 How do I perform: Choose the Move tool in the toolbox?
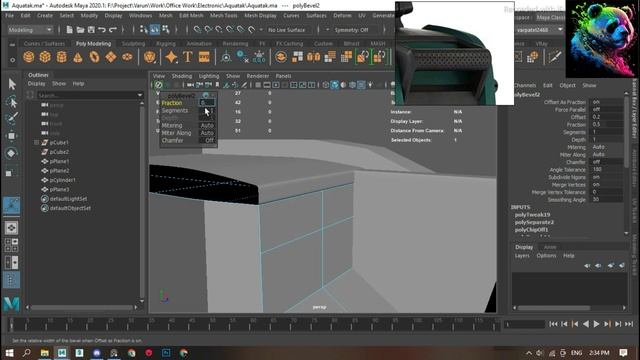[x=11, y=136]
